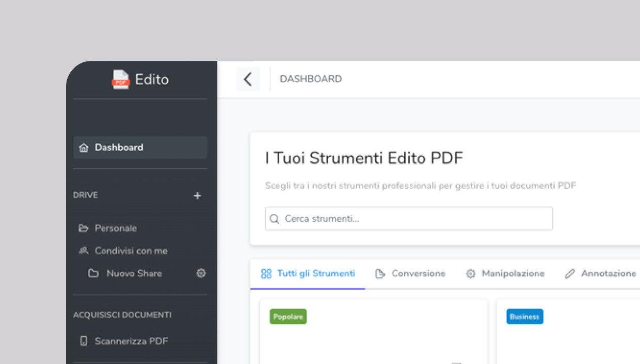
Task: Click the Edito brand name text
Action: [x=152, y=79]
